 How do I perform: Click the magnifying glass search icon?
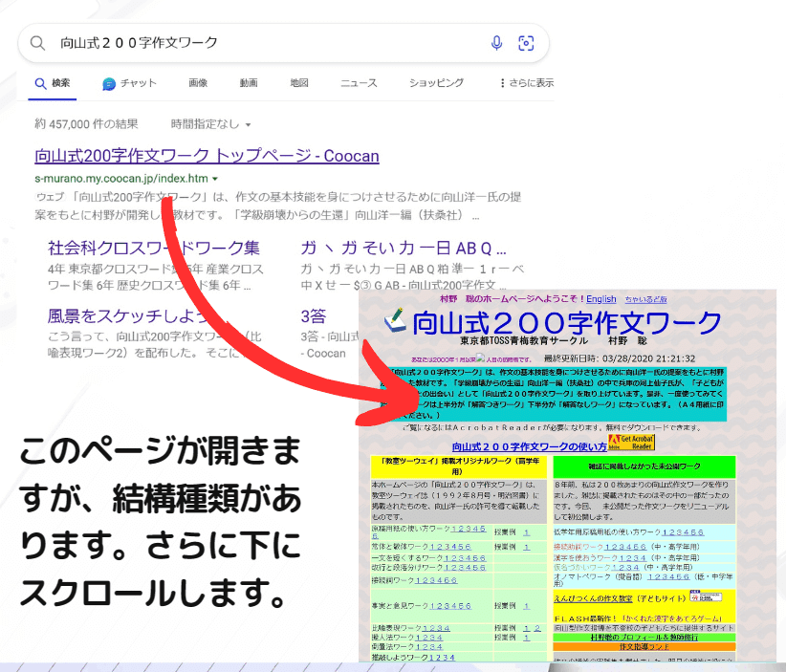click(x=37, y=43)
